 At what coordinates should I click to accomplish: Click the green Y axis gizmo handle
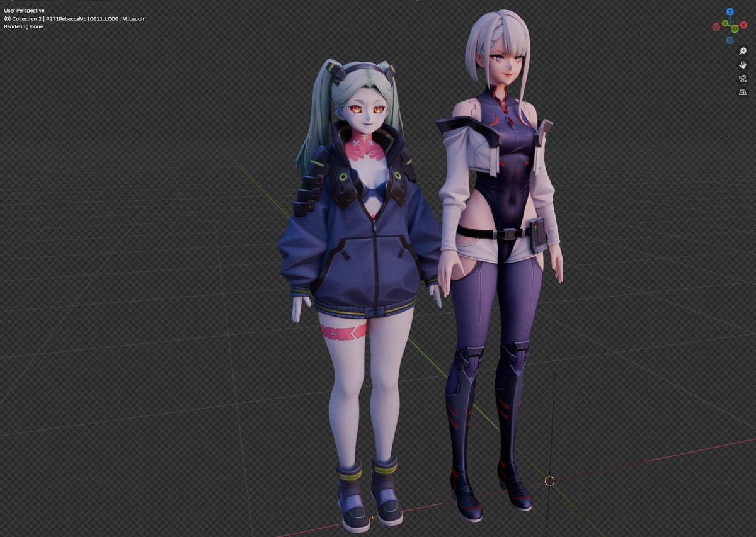click(x=725, y=23)
